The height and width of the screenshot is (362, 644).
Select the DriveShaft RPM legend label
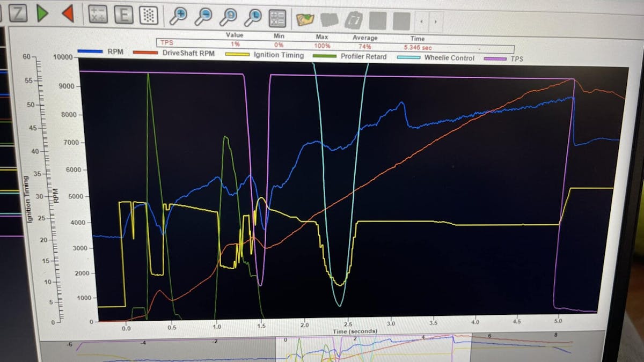pos(189,54)
